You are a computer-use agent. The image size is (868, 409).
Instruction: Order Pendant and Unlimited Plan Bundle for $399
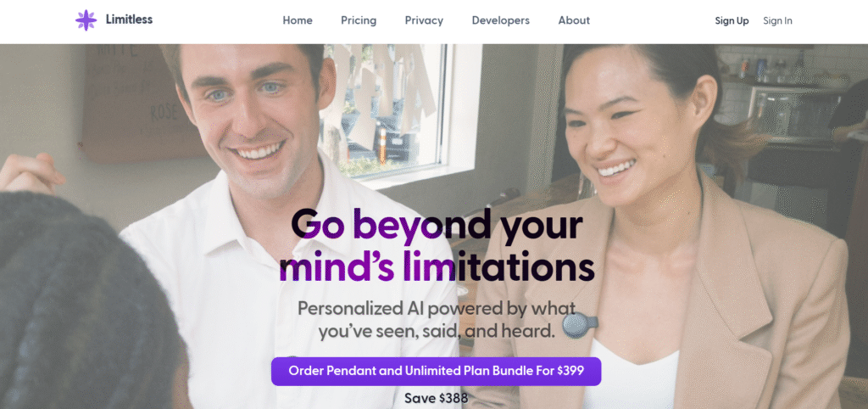tap(436, 372)
